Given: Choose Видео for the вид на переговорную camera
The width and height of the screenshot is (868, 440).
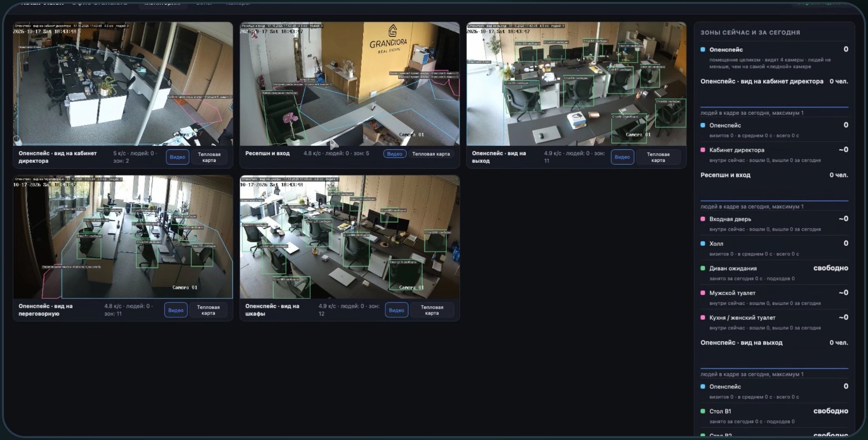Looking at the screenshot, I should 176,310.
